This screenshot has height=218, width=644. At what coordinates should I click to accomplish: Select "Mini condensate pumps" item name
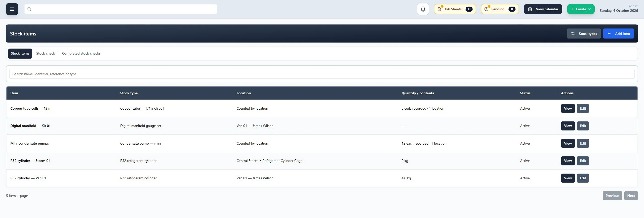pos(29,144)
